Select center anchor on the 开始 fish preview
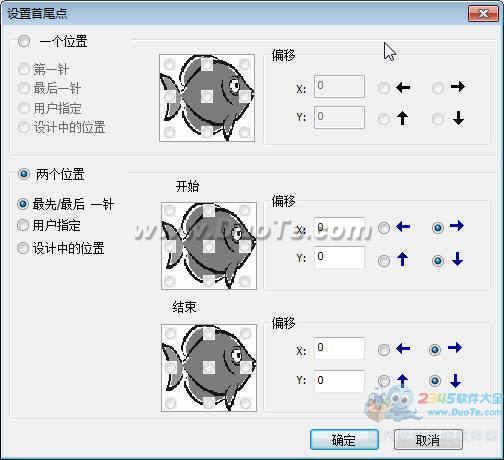The height and width of the screenshot is (460, 504). pos(208,246)
